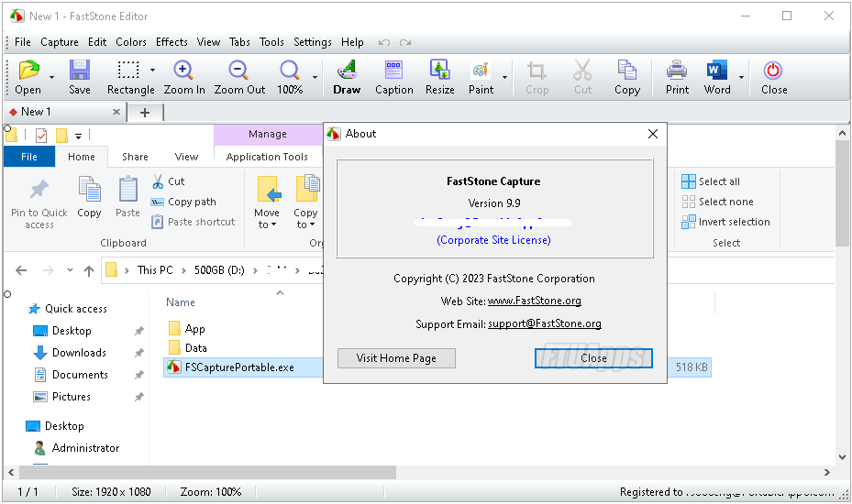Image resolution: width=852 pixels, height=504 pixels.
Task: Save the image with Save icon
Action: point(80,71)
